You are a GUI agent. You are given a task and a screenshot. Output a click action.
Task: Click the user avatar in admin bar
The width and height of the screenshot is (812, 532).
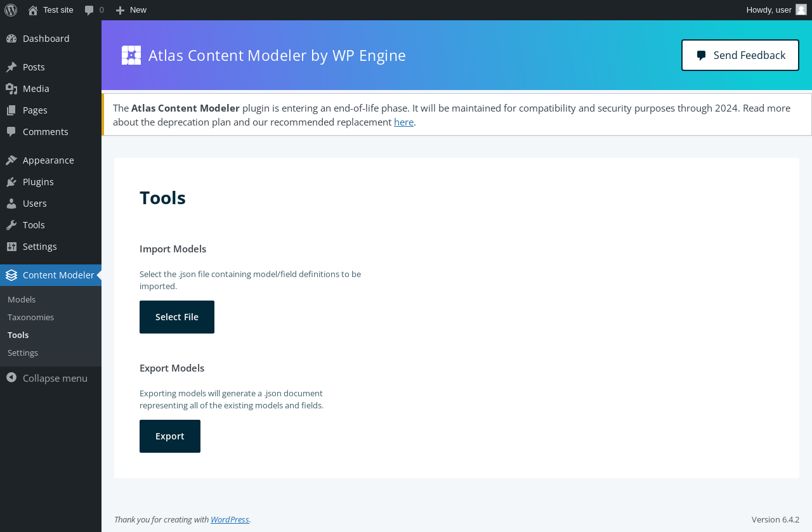pos(801,10)
